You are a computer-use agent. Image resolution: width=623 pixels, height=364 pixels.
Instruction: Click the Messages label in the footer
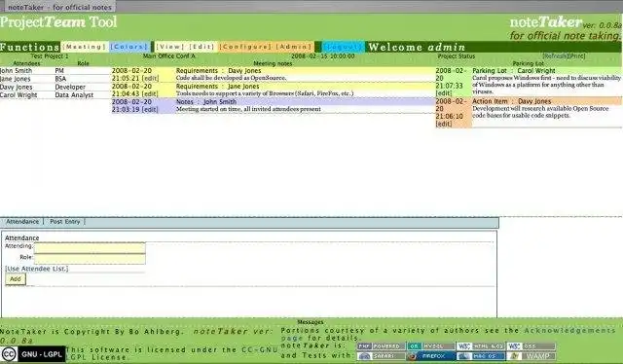point(311,322)
